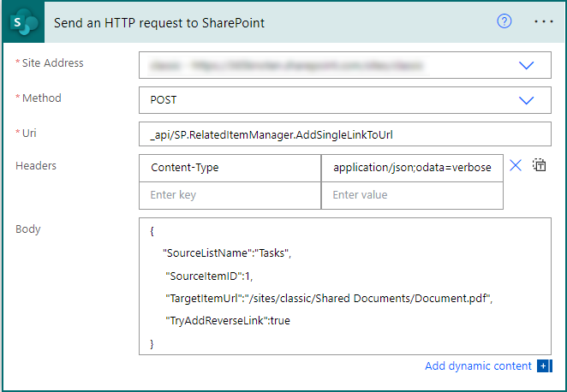Click the Enter key placeholder field

click(x=230, y=195)
